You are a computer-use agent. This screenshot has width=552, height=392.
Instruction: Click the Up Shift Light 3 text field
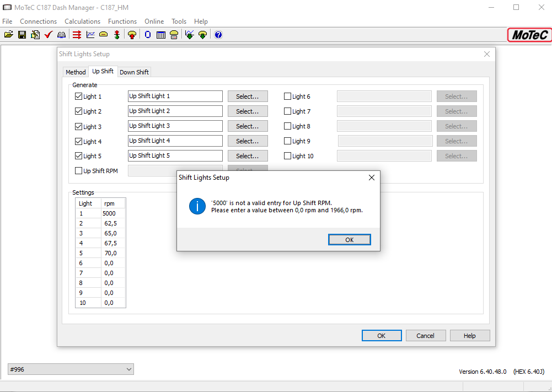coord(175,126)
